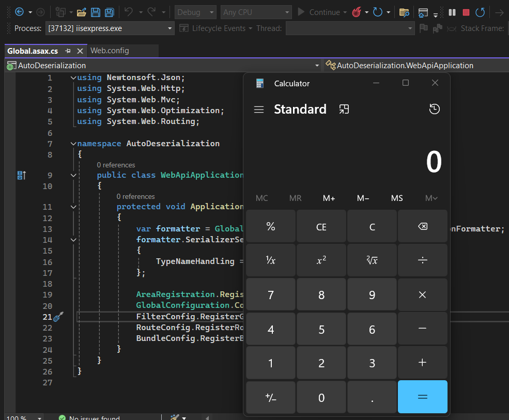Click the Calculator display showing 0
Image resolution: width=509 pixels, height=420 pixels.
(434, 162)
